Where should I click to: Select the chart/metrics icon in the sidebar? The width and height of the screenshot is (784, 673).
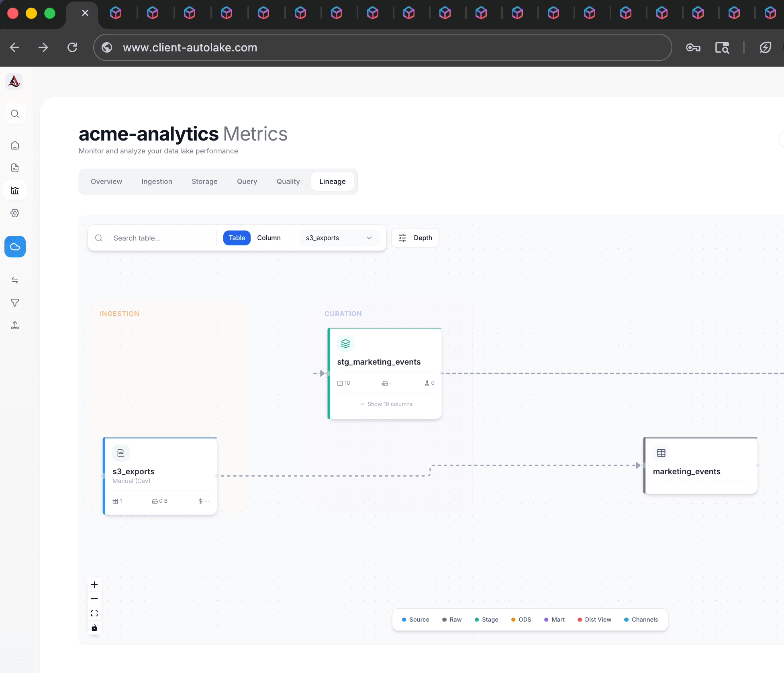pyautogui.click(x=15, y=190)
